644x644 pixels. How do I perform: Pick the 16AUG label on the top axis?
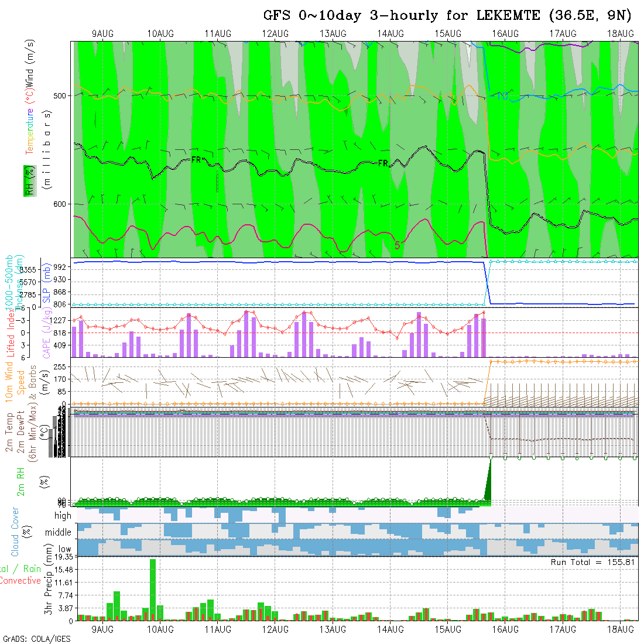click(x=506, y=34)
